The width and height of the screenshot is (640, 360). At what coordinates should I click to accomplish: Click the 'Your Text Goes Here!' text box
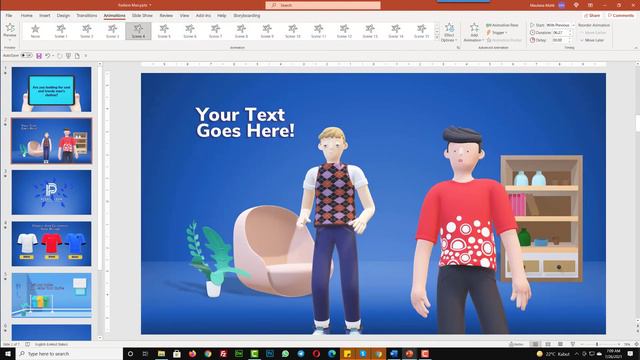click(x=245, y=122)
